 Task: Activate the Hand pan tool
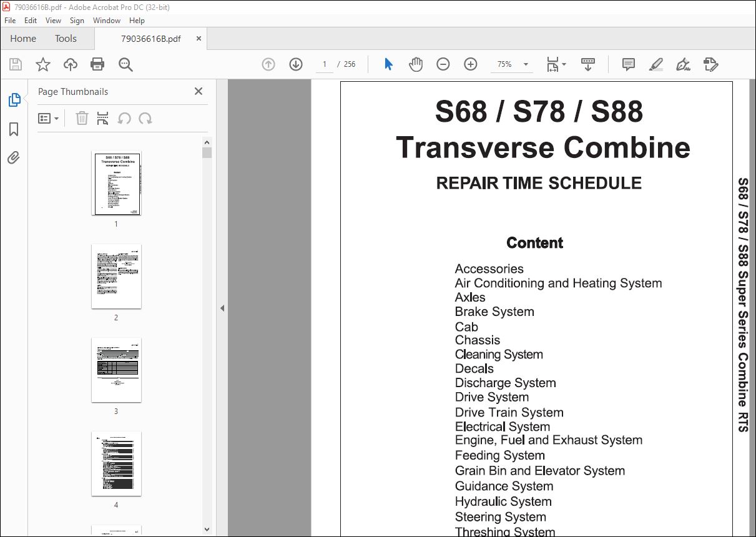[416, 64]
